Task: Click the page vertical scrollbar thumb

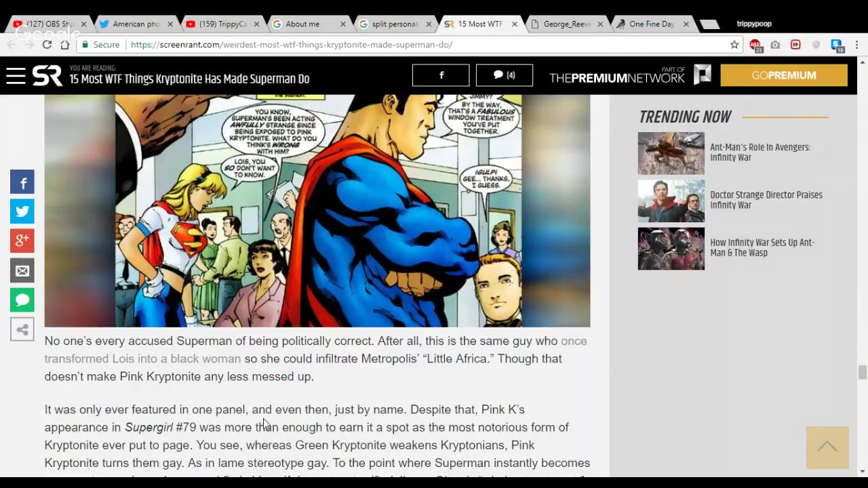Action: pyautogui.click(x=862, y=373)
